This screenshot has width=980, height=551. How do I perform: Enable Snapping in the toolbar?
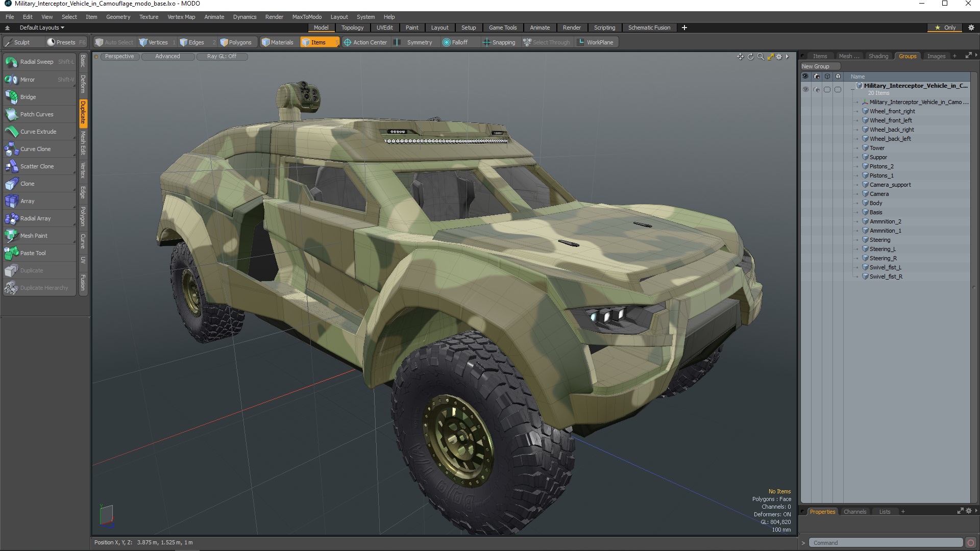499,42
